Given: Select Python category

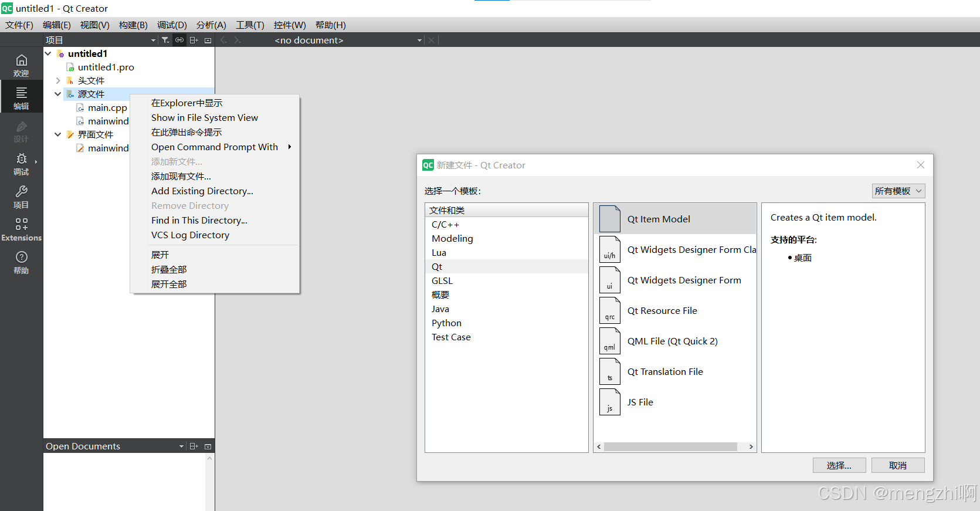Looking at the screenshot, I should click(x=507, y=323).
